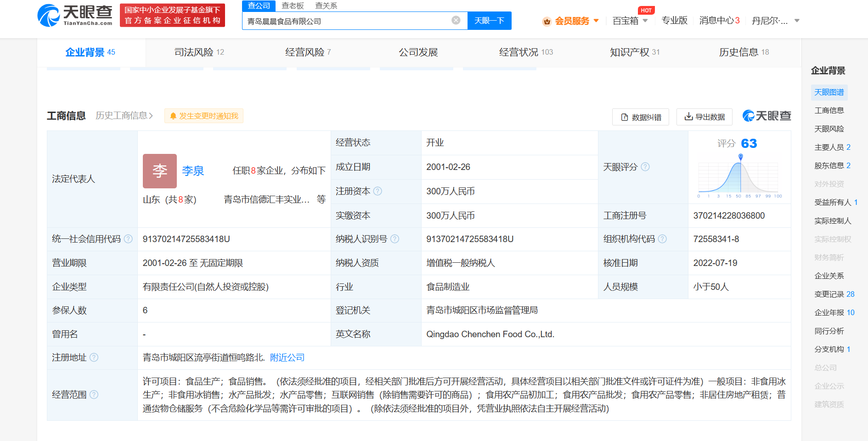Click English name Qingdao Chenchen Food Co.,Ltd.
The height and width of the screenshot is (441, 868).
[x=490, y=334]
